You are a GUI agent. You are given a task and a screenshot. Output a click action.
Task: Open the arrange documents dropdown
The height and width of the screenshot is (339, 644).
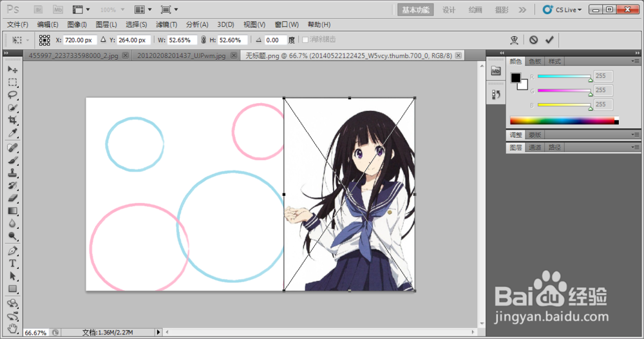[143, 10]
